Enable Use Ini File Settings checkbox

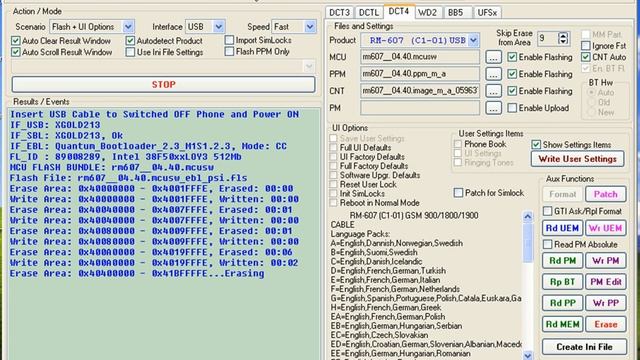pos(130,52)
